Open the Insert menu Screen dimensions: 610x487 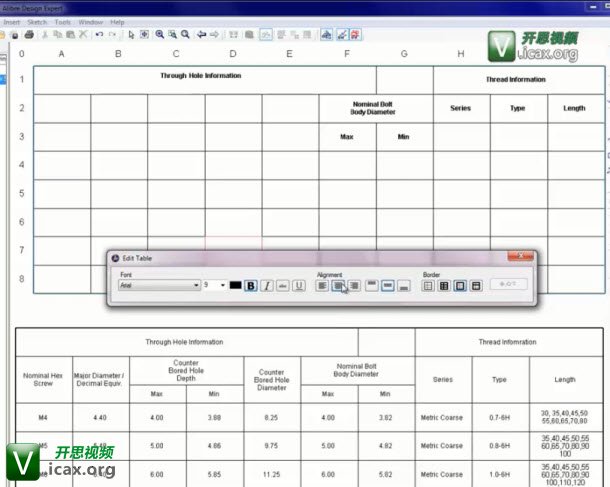11,22
